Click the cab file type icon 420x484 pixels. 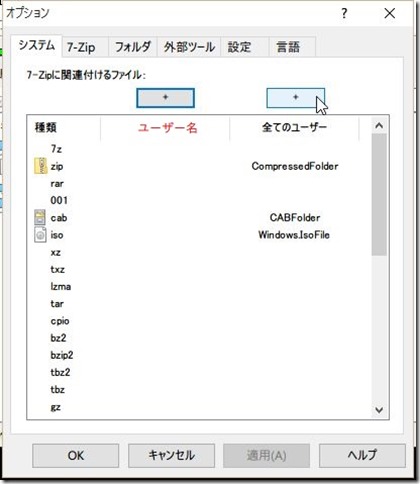click(40, 217)
